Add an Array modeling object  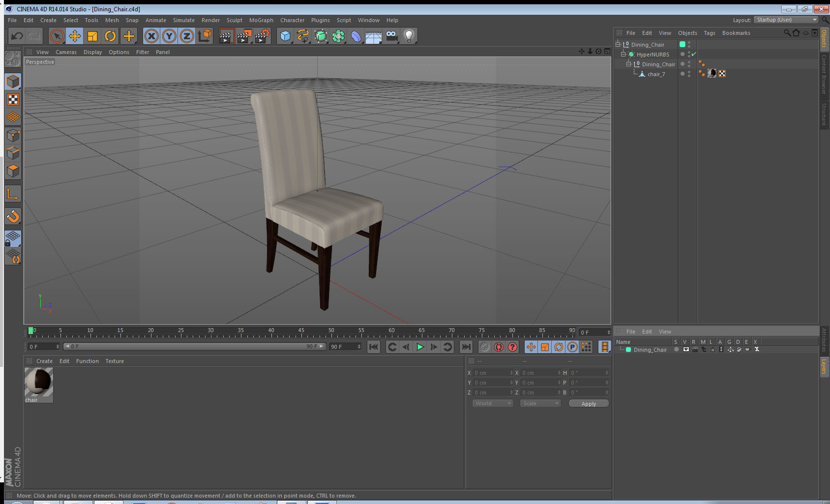(x=338, y=36)
